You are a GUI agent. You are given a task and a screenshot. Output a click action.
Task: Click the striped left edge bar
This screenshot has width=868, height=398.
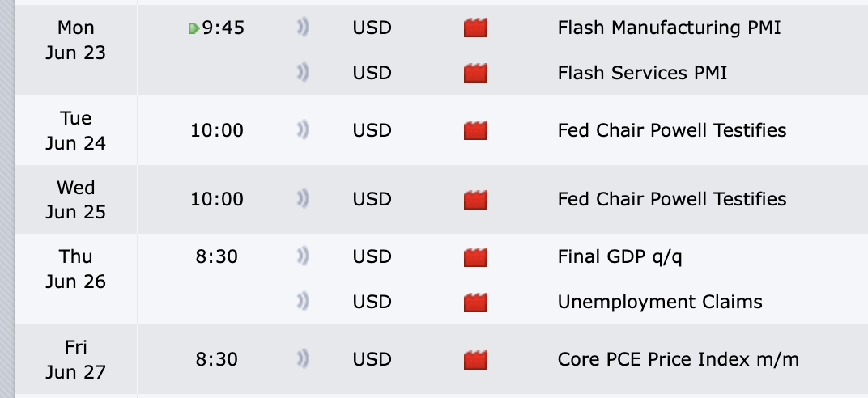coord(7,199)
